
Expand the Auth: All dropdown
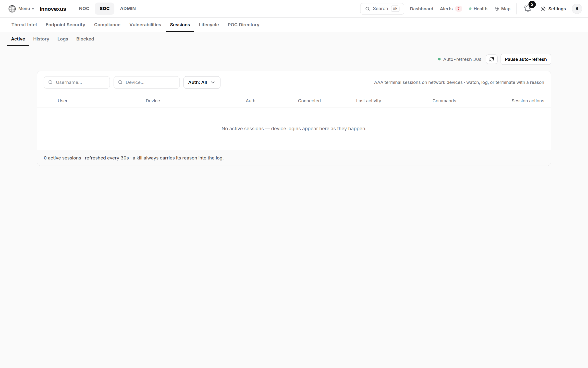(x=202, y=82)
